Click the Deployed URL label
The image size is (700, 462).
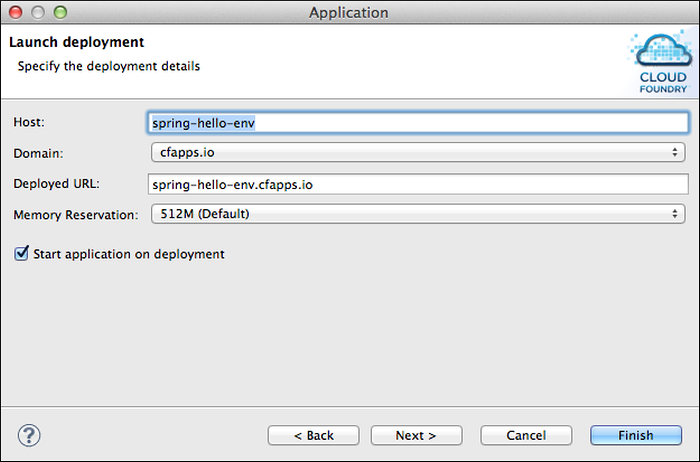point(58,184)
